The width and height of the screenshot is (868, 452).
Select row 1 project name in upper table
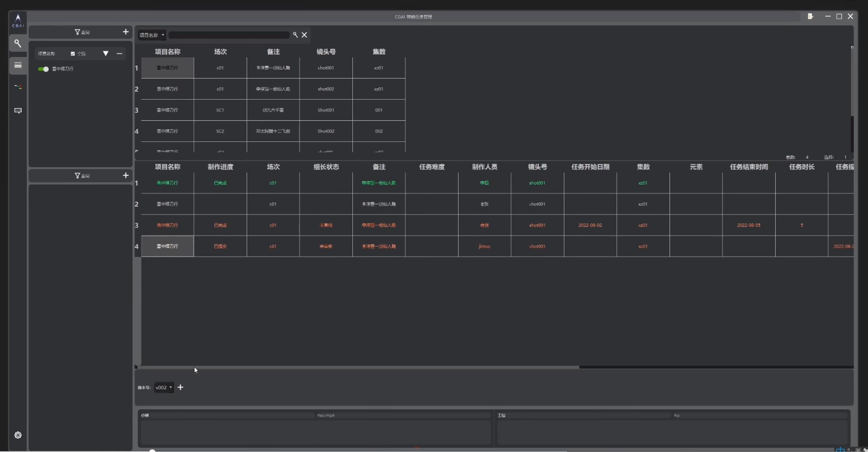click(x=168, y=68)
